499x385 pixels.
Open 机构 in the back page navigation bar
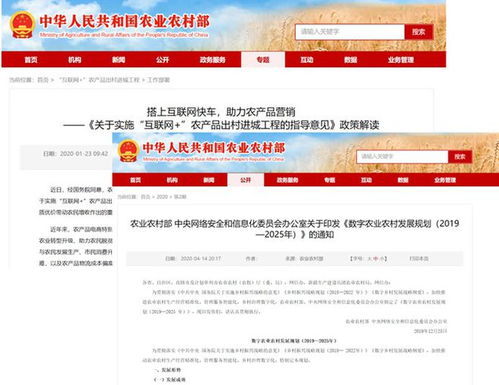tap(75, 60)
